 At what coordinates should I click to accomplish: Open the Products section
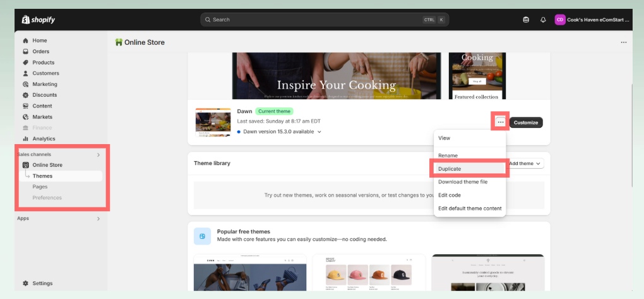point(43,63)
